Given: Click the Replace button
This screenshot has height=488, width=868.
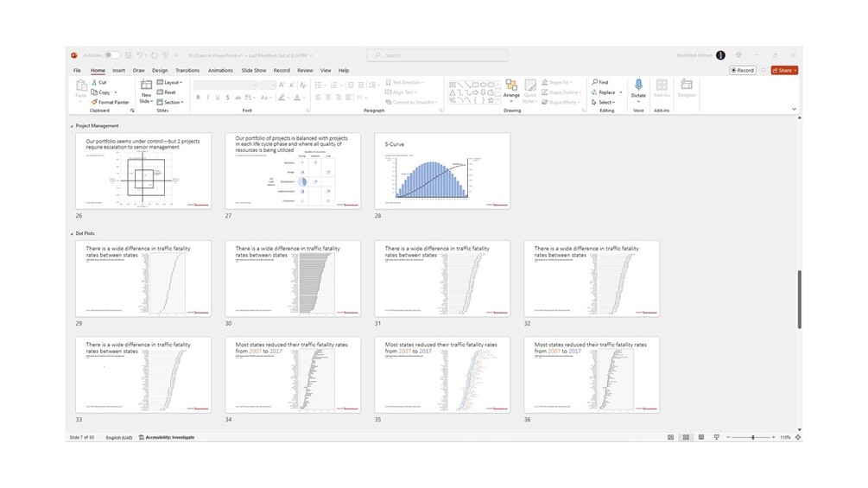Looking at the screenshot, I should tap(604, 92).
